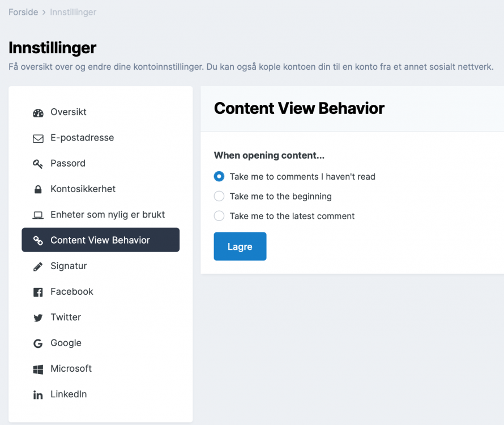Open the Content View Behavior menu item

[x=100, y=240]
